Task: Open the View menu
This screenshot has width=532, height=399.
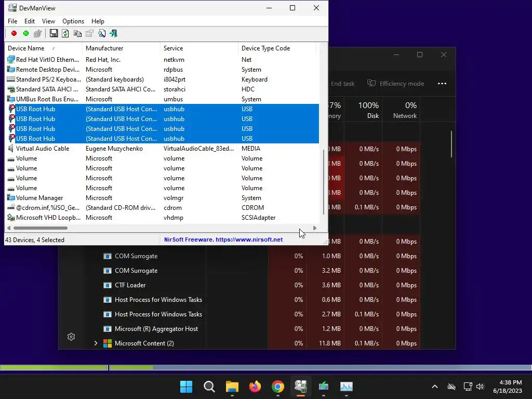Action: pos(48,21)
